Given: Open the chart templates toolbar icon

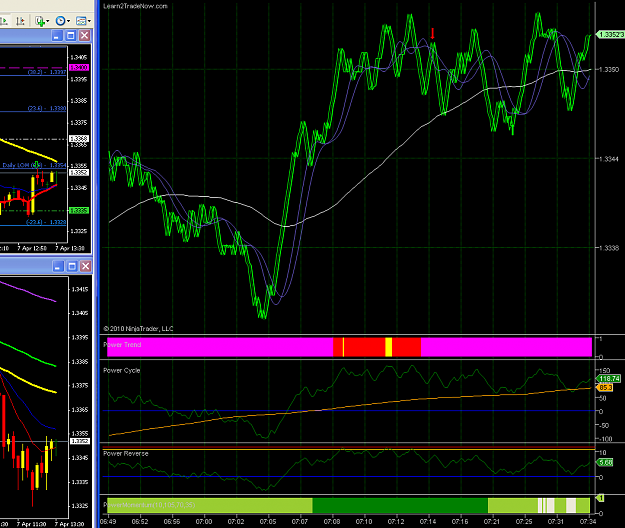Looking at the screenshot, I should click(81, 21).
